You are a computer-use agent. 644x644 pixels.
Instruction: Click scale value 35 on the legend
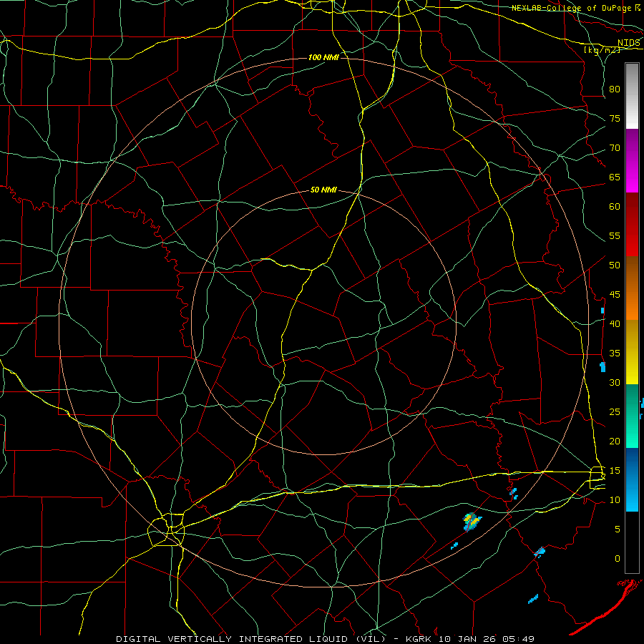[x=615, y=353]
